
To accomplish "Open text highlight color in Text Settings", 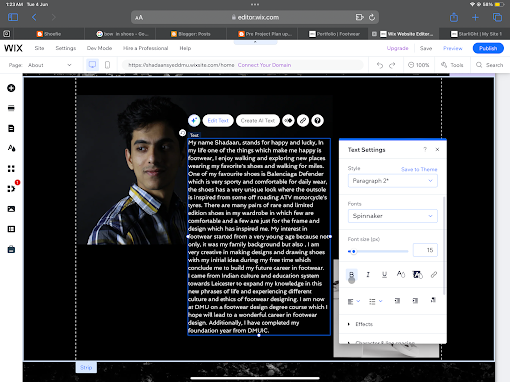I will pyautogui.click(x=417, y=274).
